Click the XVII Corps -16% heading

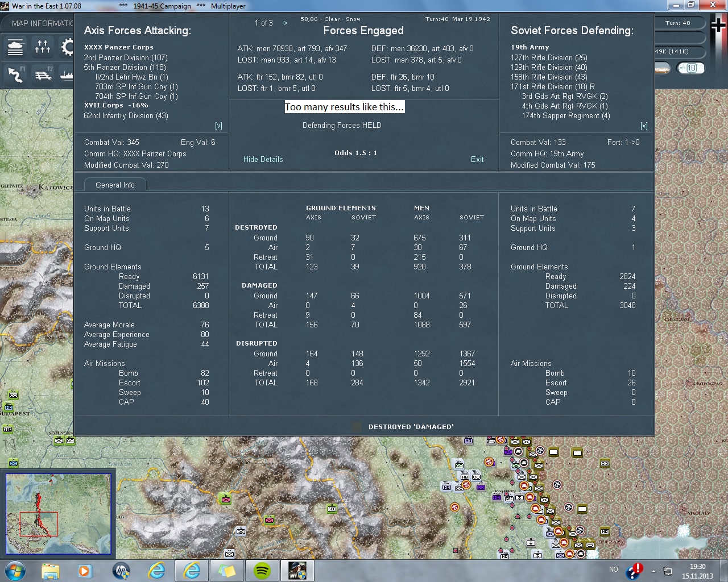116,105
